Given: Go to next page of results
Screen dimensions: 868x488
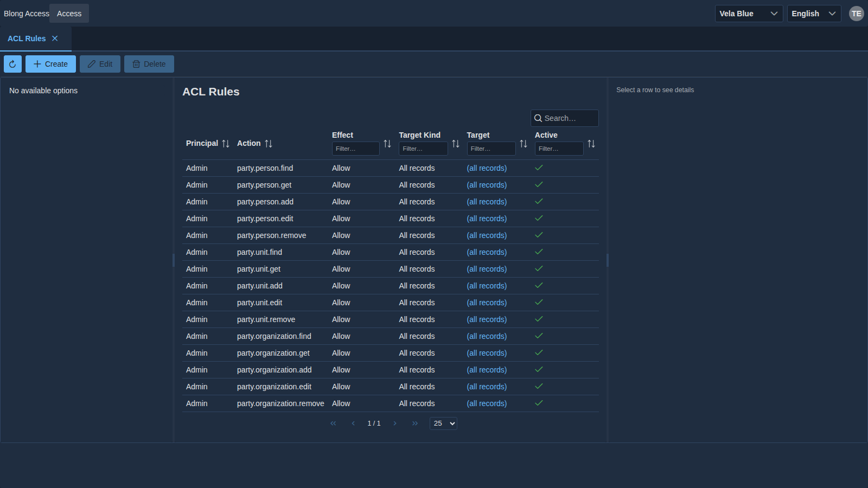Looking at the screenshot, I should [x=395, y=423].
